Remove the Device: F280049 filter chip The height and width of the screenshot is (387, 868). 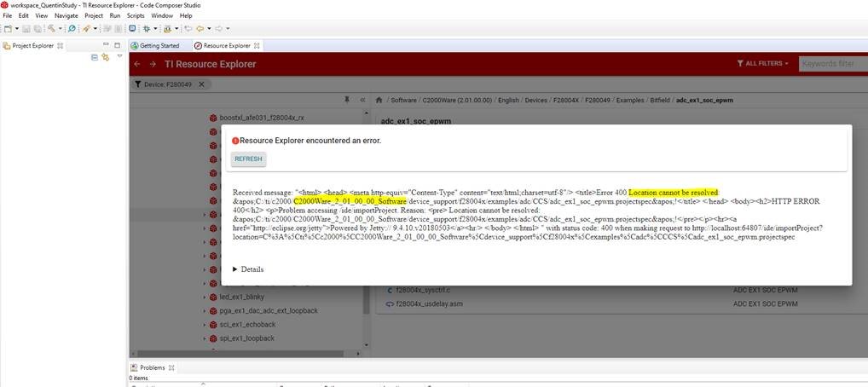(201, 84)
